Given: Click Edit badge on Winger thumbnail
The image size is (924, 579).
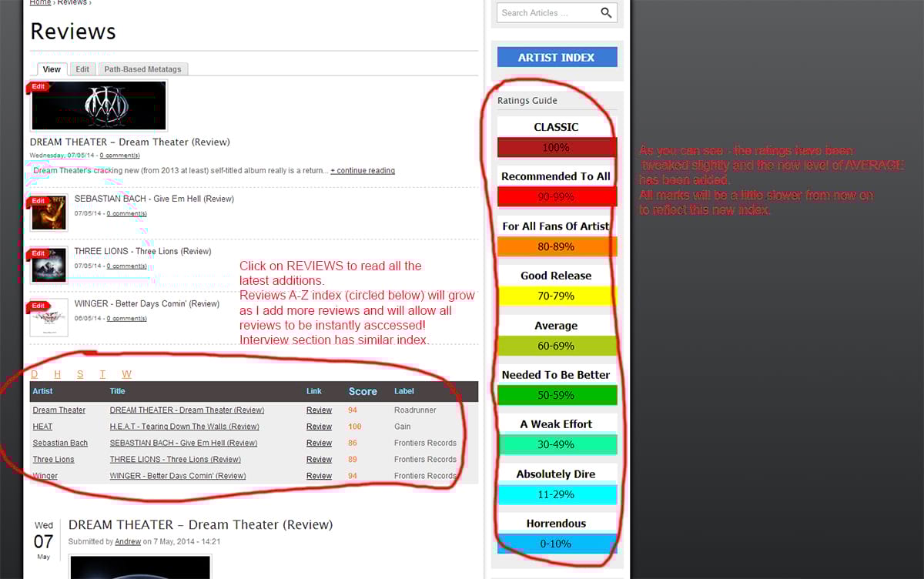Looking at the screenshot, I should [x=38, y=306].
